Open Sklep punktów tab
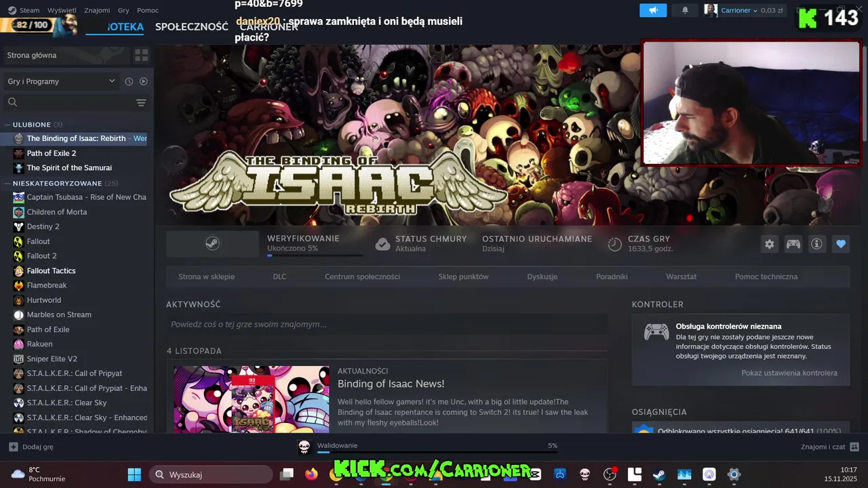This screenshot has height=488, width=868. click(x=463, y=277)
